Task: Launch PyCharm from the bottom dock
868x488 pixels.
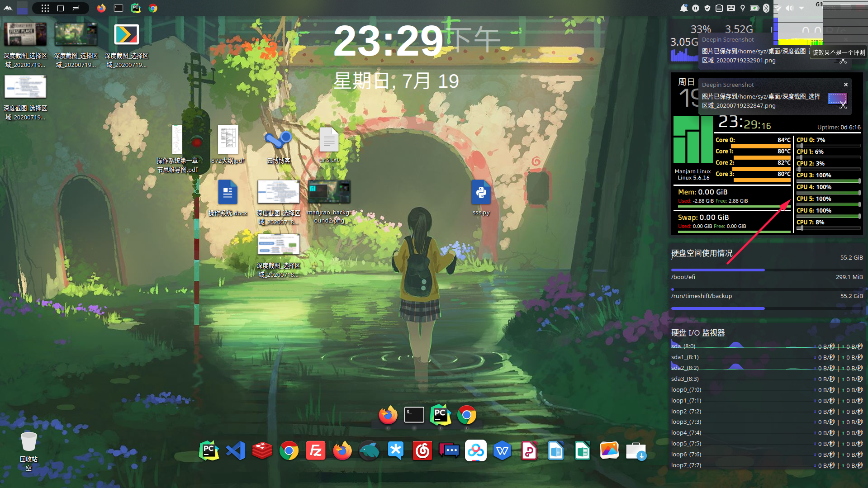Action: [x=209, y=450]
